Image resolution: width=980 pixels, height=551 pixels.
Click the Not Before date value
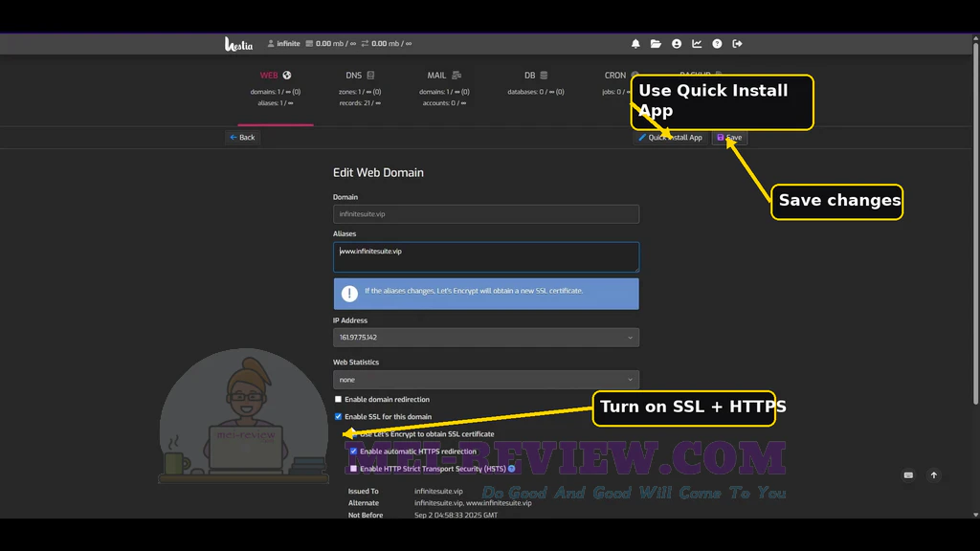(x=457, y=516)
